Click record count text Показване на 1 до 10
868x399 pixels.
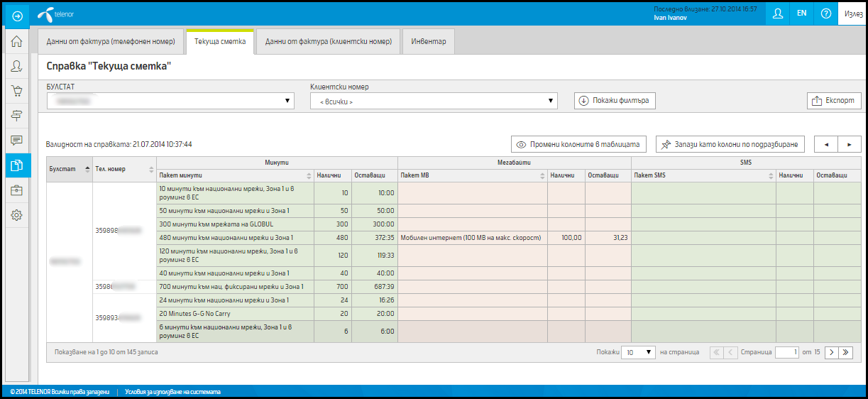pos(106,352)
